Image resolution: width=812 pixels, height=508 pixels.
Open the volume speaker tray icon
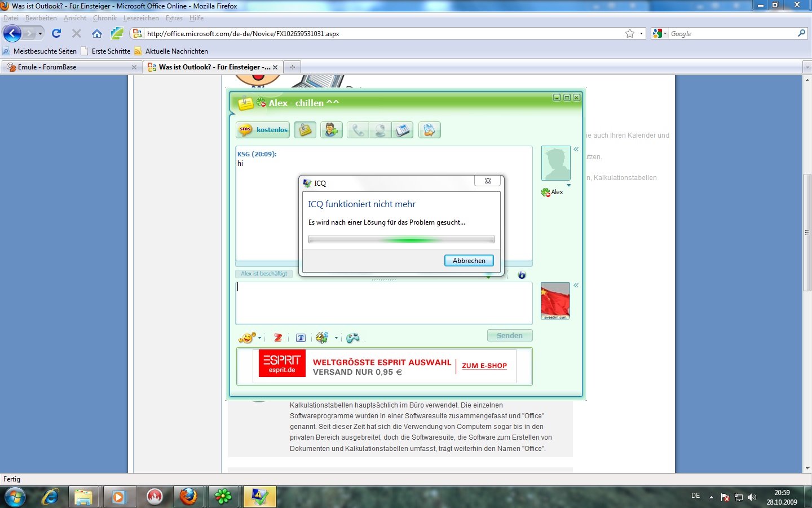coord(752,497)
